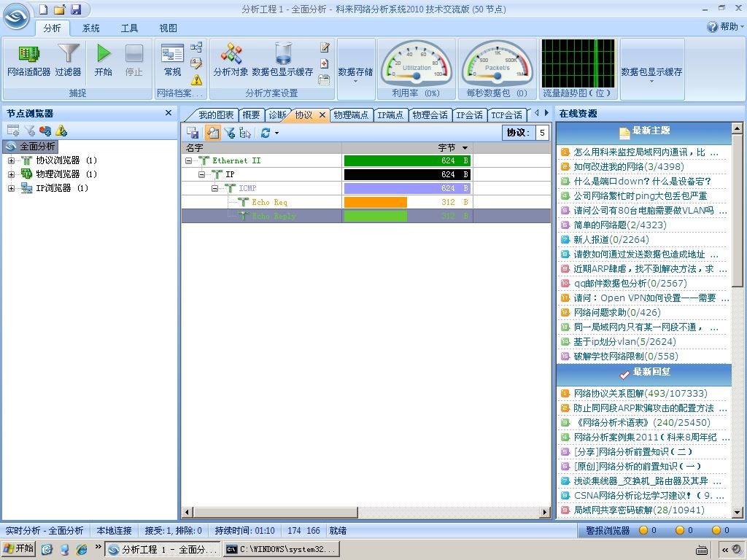Switch to the 分析 ribbon tab

52,28
